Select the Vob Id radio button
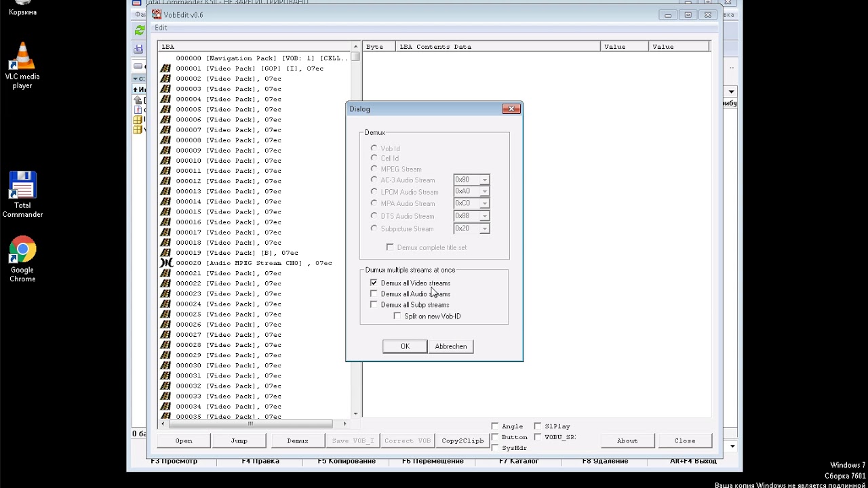Viewport: 868px width, 488px height. (x=374, y=148)
